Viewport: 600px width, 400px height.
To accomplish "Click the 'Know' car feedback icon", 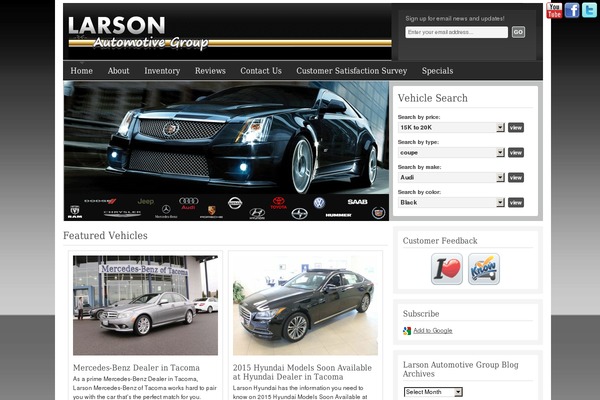I will point(484,269).
